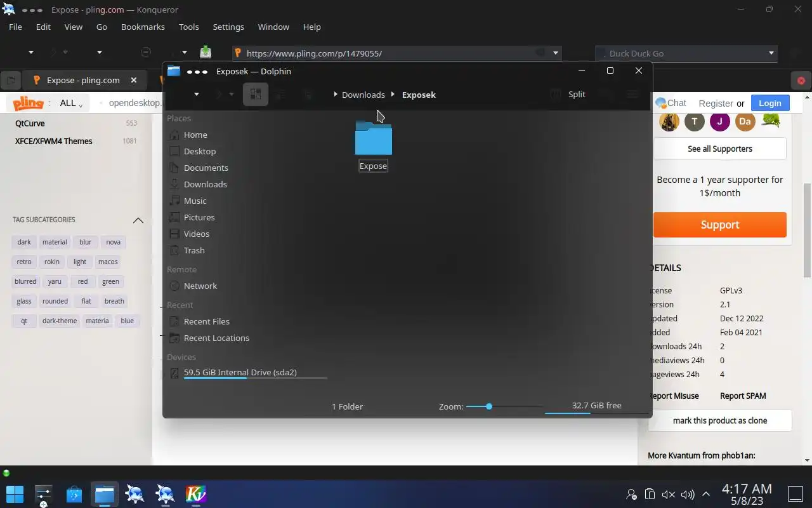The image size is (812, 508).
Task: Show hidden system tray icons arrow
Action: tap(705, 494)
